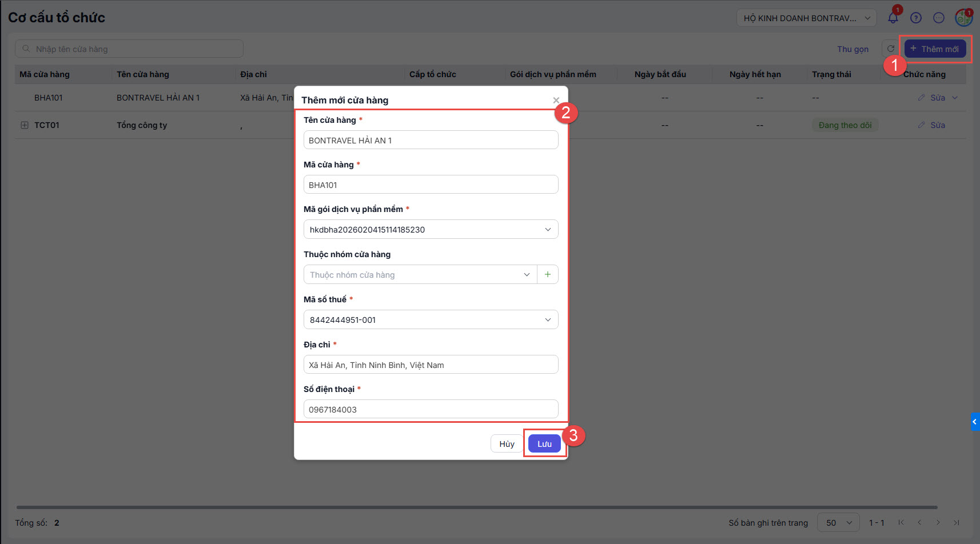Open the Mã số thuế dropdown
Image resolution: width=980 pixels, height=544 pixels.
[431, 320]
